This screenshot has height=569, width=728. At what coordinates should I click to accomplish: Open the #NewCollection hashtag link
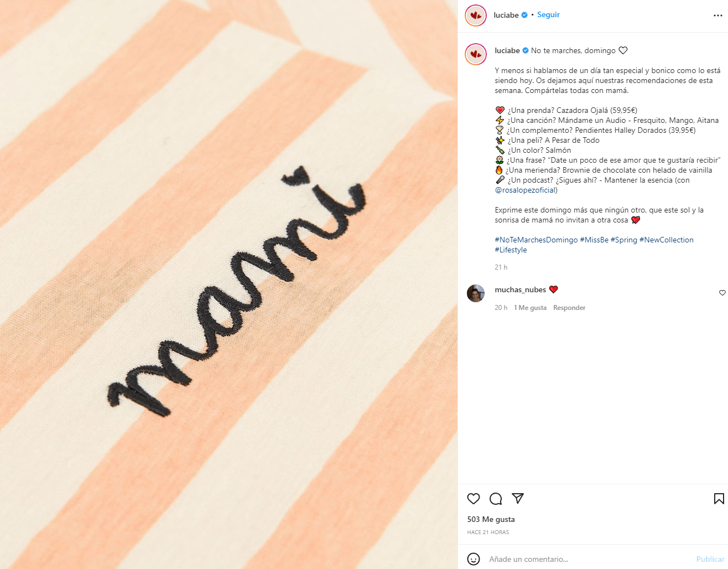667,240
